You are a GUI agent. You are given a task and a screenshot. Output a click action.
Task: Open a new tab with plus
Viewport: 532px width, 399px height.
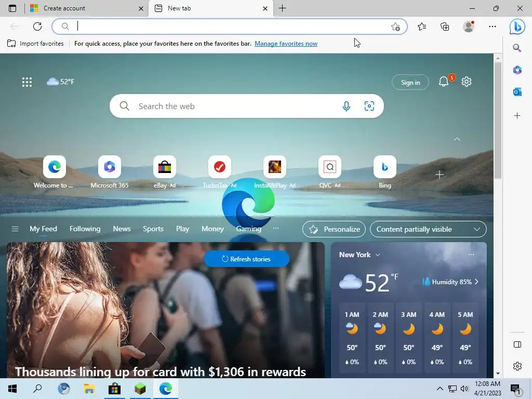point(282,8)
